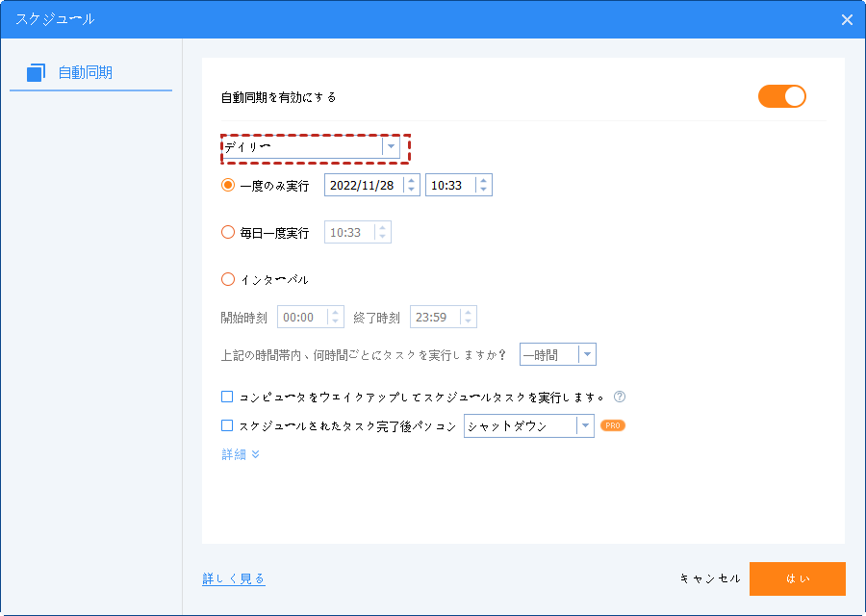Viewport: 866px width, 616px height.
Task: Increase the date with the up arrow
Action: [x=412, y=181]
